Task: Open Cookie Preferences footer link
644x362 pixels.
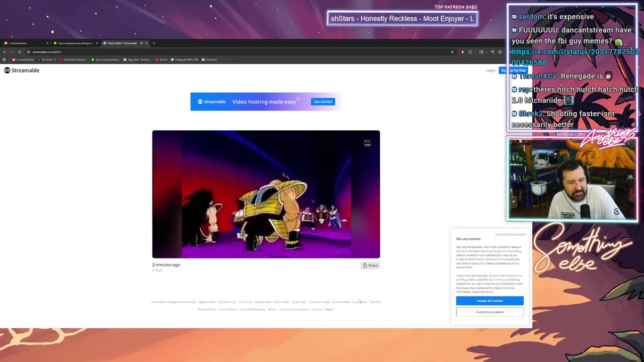Action: tap(252, 310)
